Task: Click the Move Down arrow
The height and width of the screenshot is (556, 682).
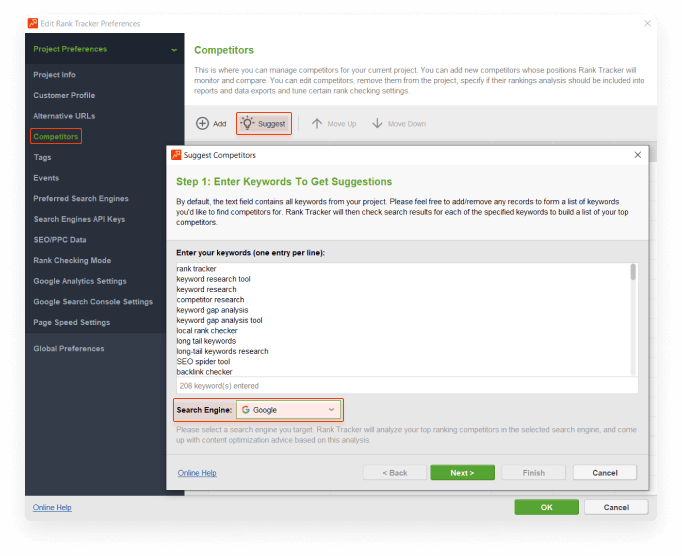Action: [x=377, y=124]
